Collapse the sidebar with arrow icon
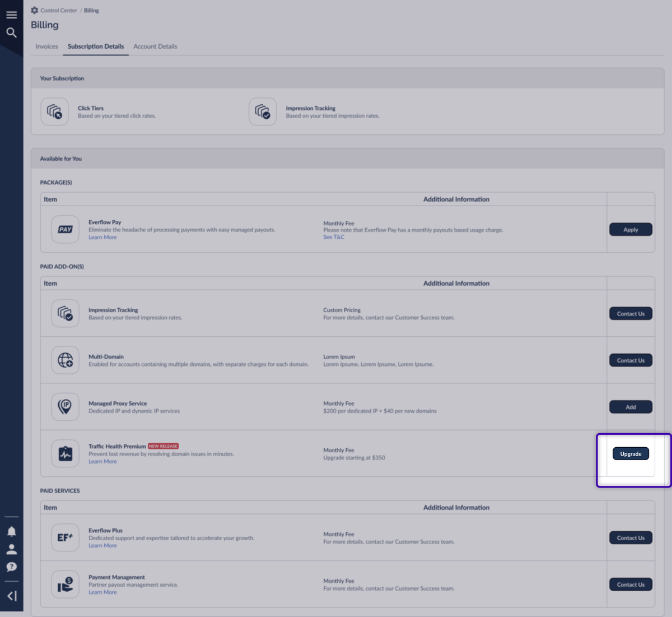Screen dimensions: 672x617 pos(11,596)
